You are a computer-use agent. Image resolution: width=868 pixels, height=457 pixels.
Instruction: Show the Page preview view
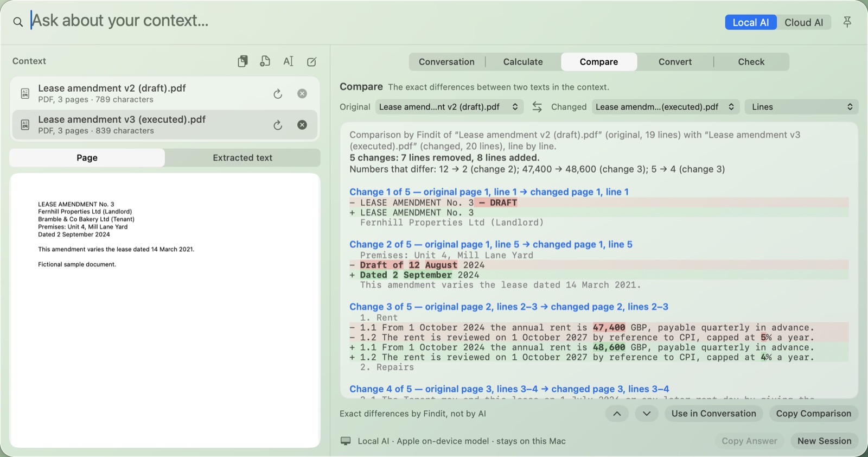[87, 158]
